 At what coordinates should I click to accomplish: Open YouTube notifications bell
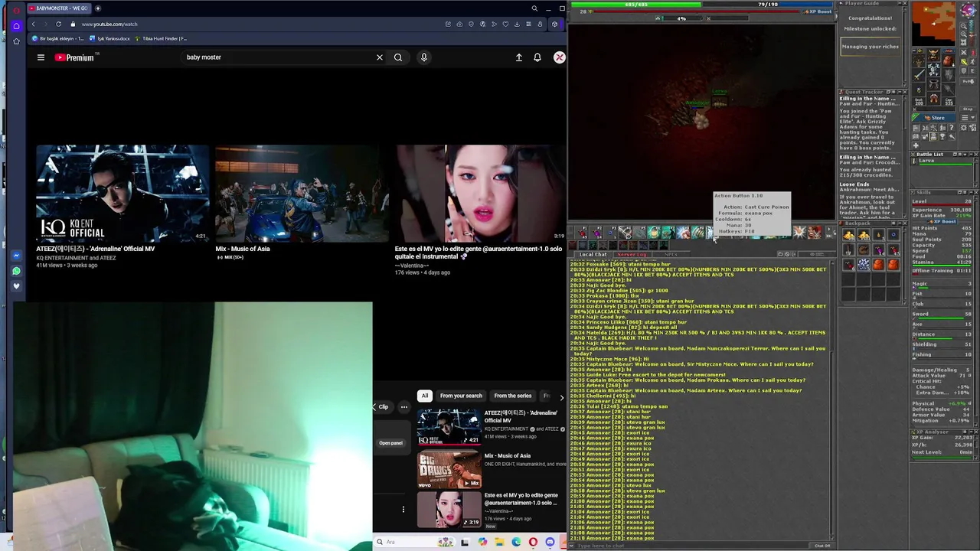coord(537,57)
